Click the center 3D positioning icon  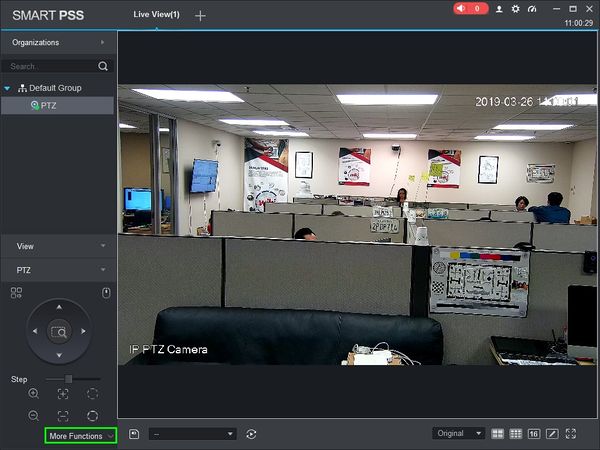(59, 332)
